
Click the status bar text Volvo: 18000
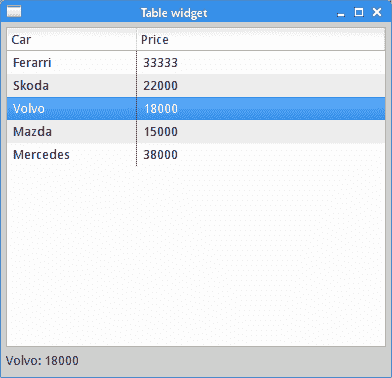42,361
